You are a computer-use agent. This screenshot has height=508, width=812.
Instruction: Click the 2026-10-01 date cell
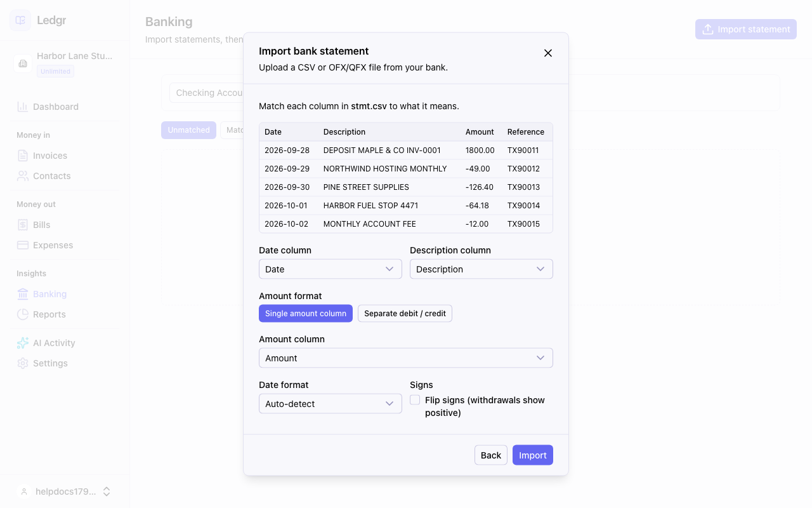286,206
